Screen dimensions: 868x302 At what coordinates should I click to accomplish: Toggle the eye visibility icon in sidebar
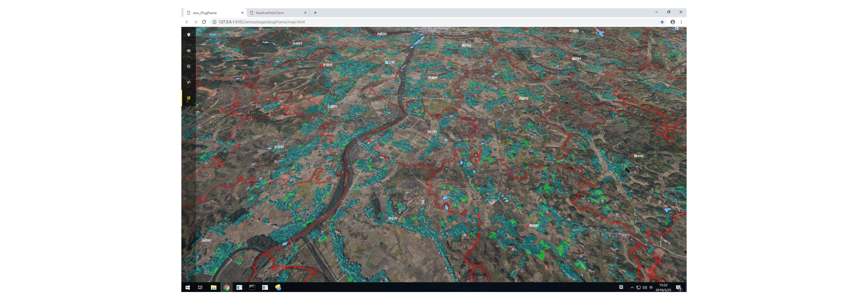pyautogui.click(x=189, y=51)
